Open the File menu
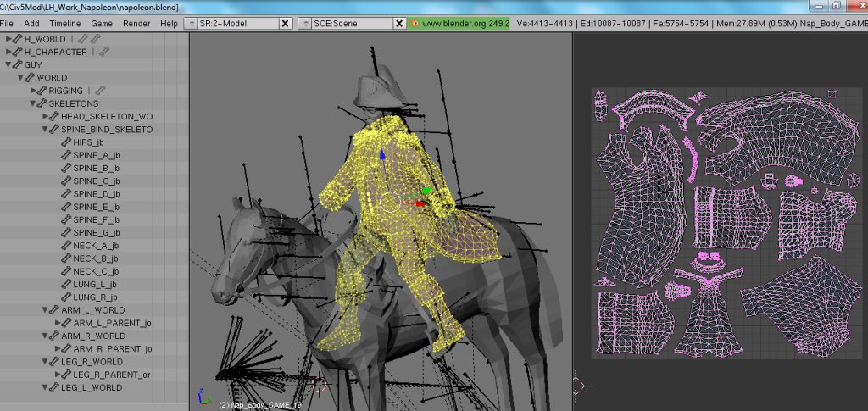The width and height of the screenshot is (868, 411). pyautogui.click(x=7, y=23)
